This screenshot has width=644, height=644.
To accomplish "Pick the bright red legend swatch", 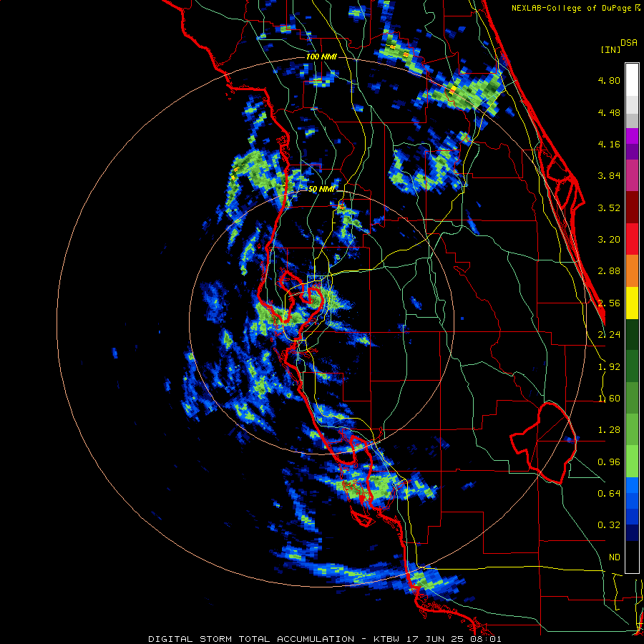I will pyautogui.click(x=632, y=239).
